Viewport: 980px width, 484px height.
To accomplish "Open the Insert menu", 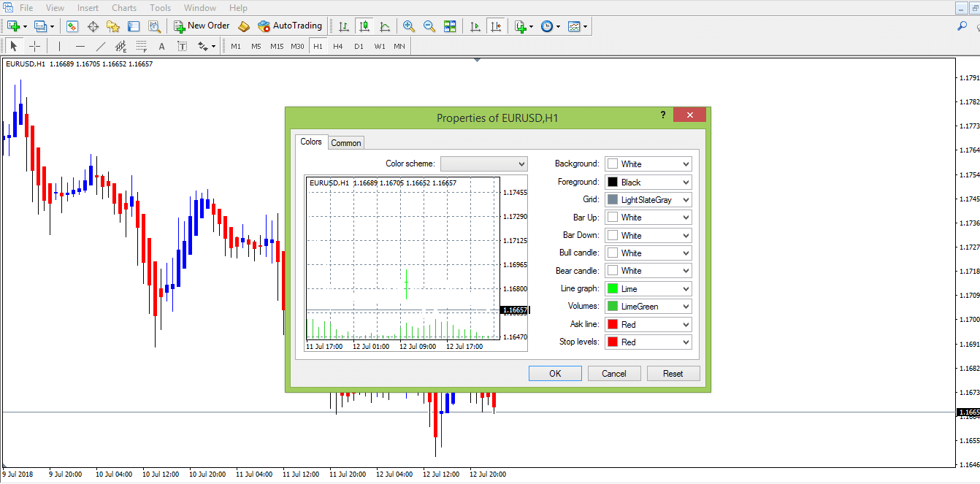I will [88, 8].
